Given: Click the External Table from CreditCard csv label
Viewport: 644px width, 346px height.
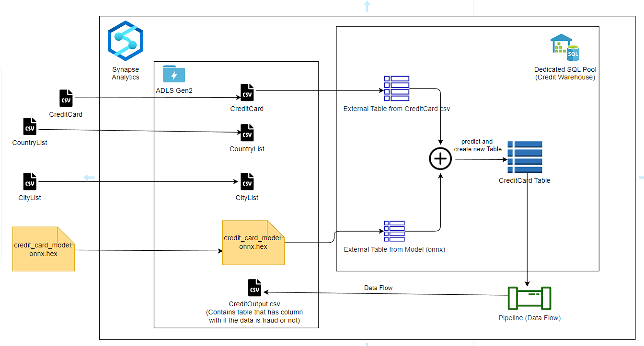Looking at the screenshot, I should click(x=397, y=109).
